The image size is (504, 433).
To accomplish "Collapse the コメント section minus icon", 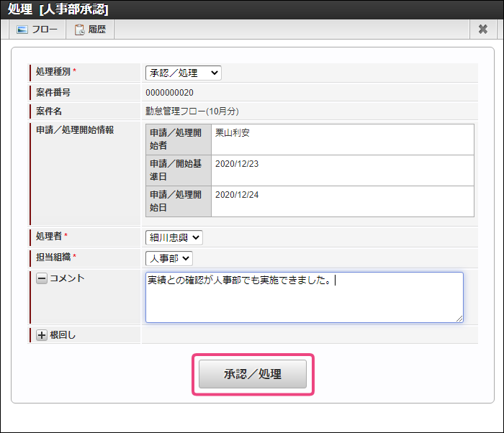I will click(x=41, y=279).
